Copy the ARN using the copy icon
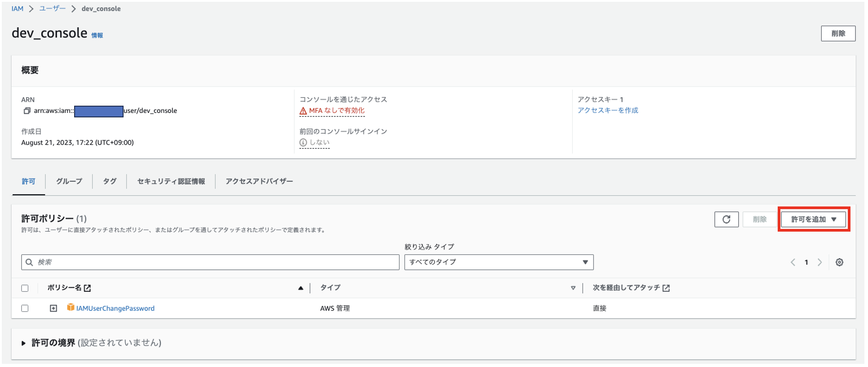The width and height of the screenshot is (868, 367). pos(27,111)
